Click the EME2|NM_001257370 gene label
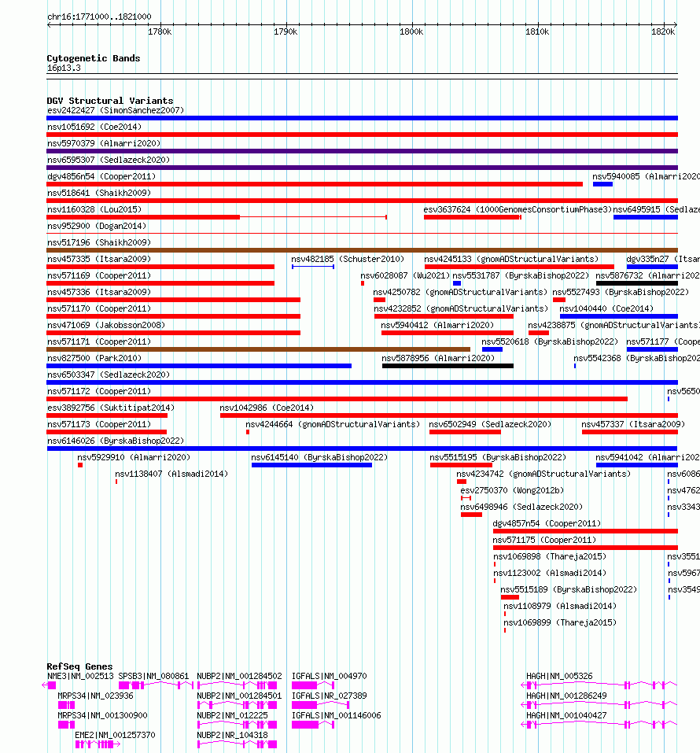 [x=116, y=735]
